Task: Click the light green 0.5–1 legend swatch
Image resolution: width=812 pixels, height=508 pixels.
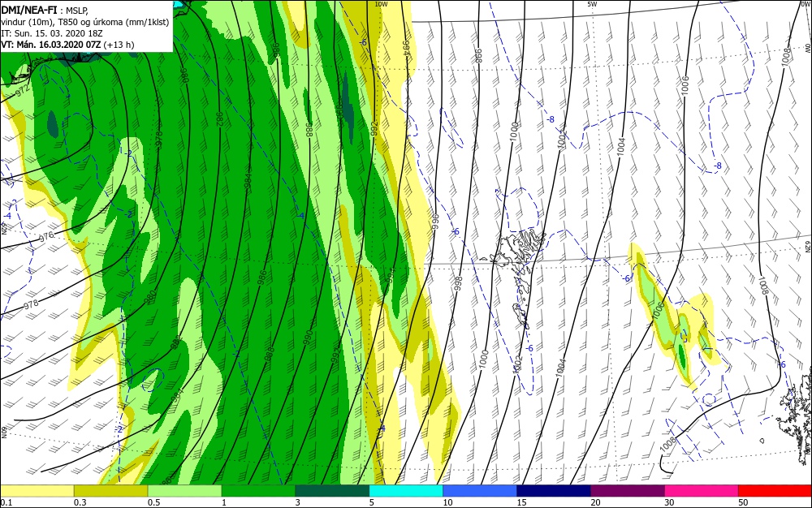Action: [x=185, y=491]
